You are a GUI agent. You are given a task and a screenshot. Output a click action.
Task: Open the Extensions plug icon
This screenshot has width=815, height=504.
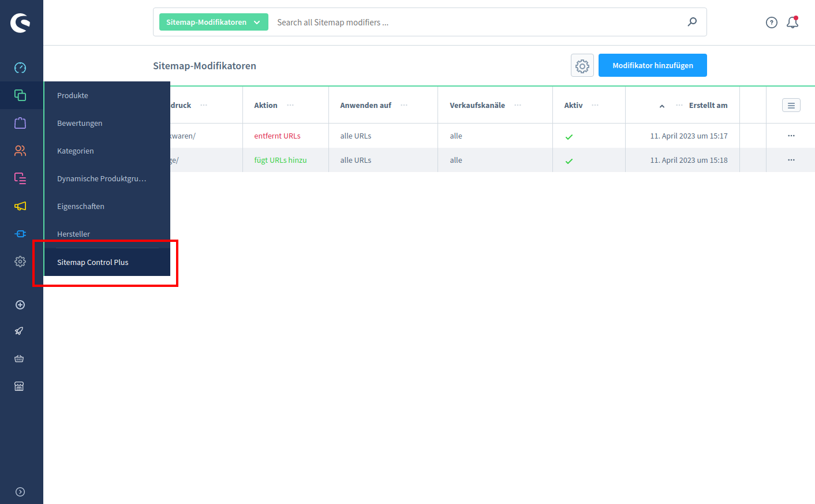coord(20,234)
